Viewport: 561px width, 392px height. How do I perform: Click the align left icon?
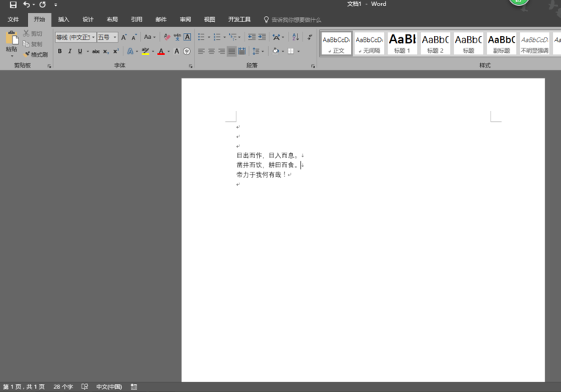click(x=201, y=51)
